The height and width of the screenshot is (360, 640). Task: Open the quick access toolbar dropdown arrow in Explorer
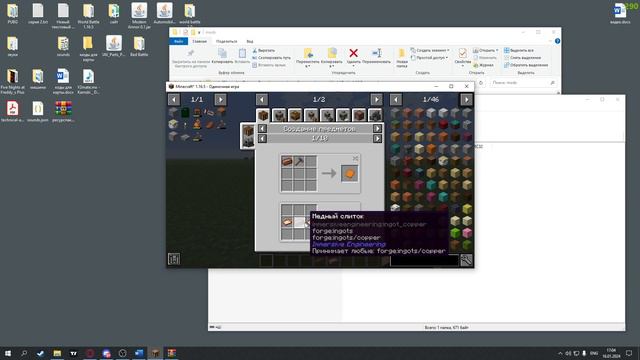(x=200, y=32)
